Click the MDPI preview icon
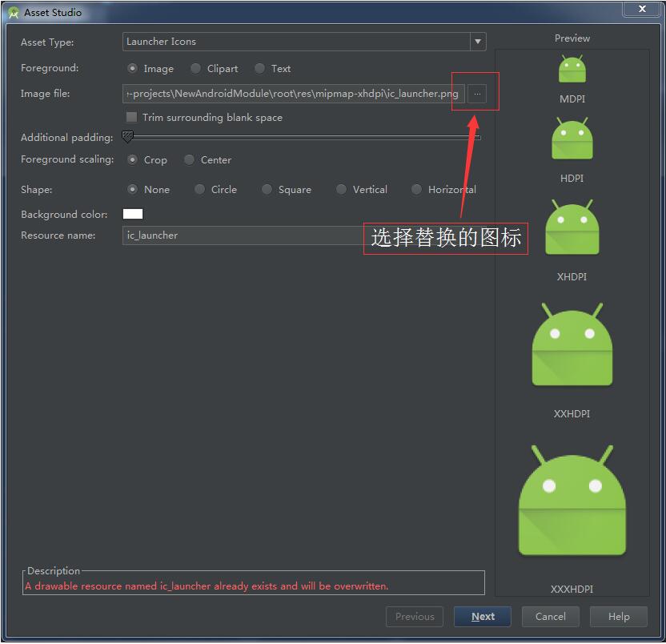Viewport: 666px width, 644px height. [572, 69]
